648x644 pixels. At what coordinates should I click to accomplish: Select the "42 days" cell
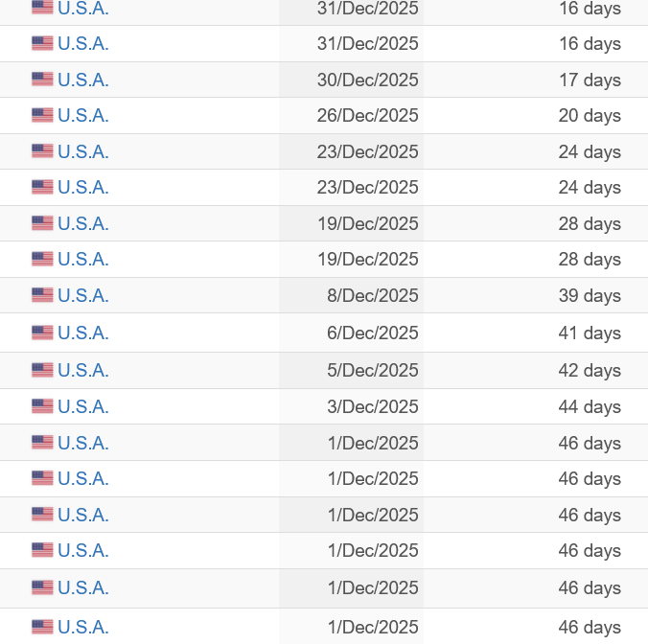pyautogui.click(x=590, y=370)
